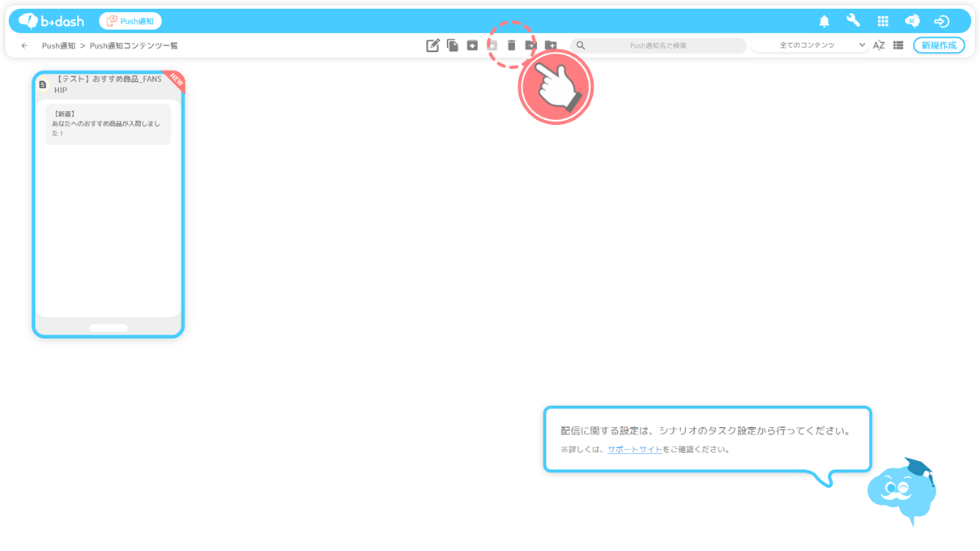The height and width of the screenshot is (551, 980).
Task: Open the notification bell
Action: (x=824, y=21)
